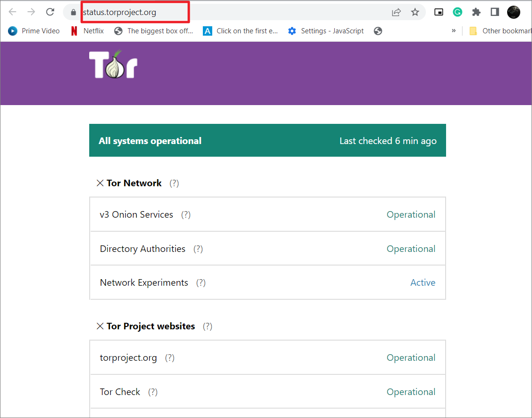Open 'The biggest box off...' bookmark

click(x=154, y=31)
